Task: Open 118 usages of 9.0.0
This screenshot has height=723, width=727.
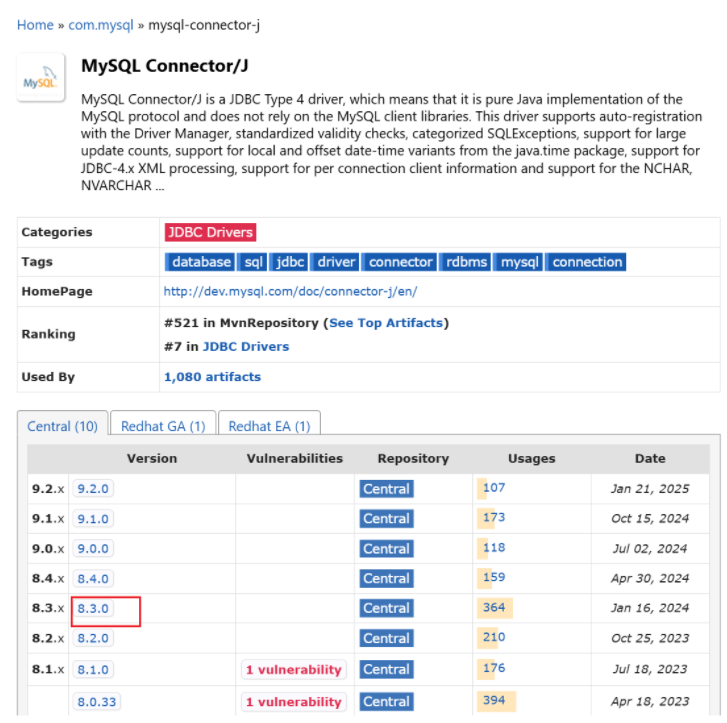Action: 494,547
